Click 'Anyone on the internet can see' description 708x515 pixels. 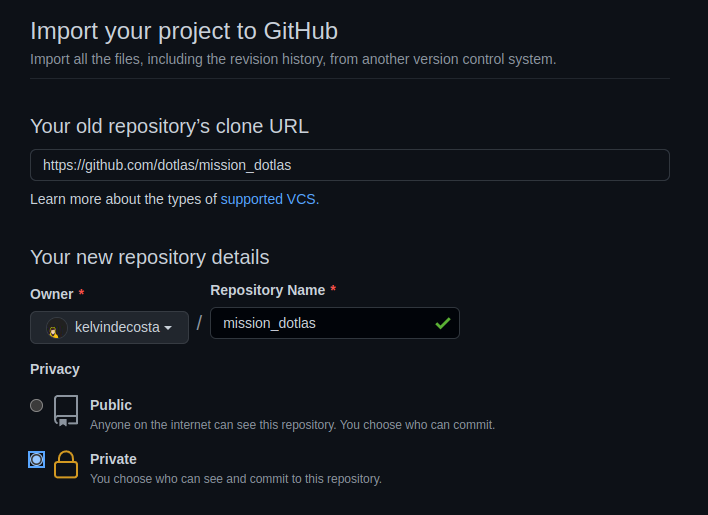coord(293,425)
